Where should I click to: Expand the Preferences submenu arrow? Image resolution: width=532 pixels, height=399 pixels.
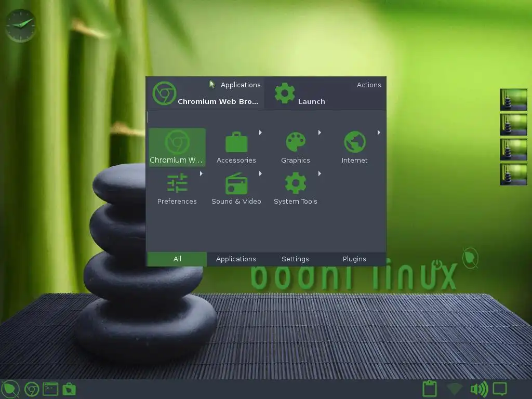click(201, 174)
